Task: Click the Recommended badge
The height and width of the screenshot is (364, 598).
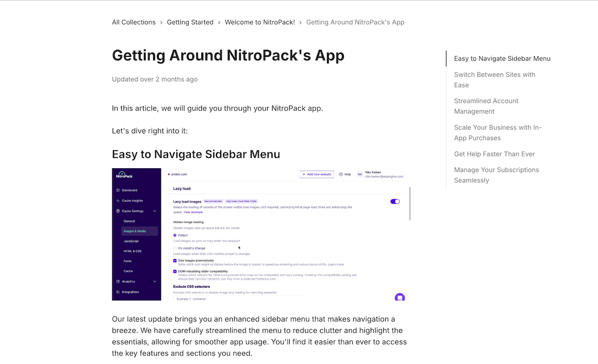Action: pyautogui.click(x=213, y=201)
